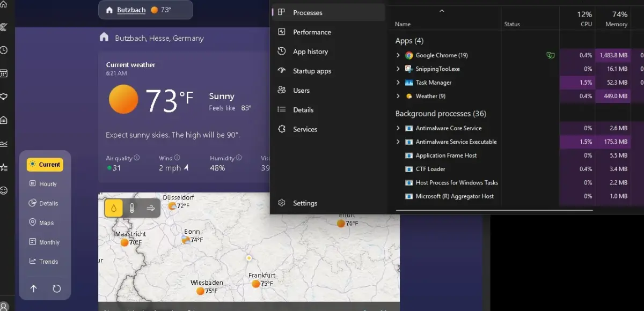Open App history in Task Manager

point(328,51)
